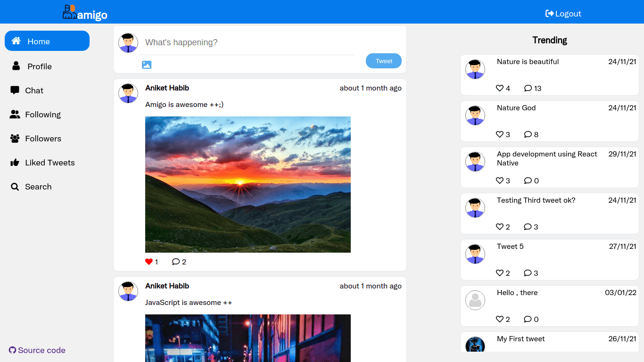
Task: Click comment icon on 'App development' tweet
Action: (x=528, y=181)
